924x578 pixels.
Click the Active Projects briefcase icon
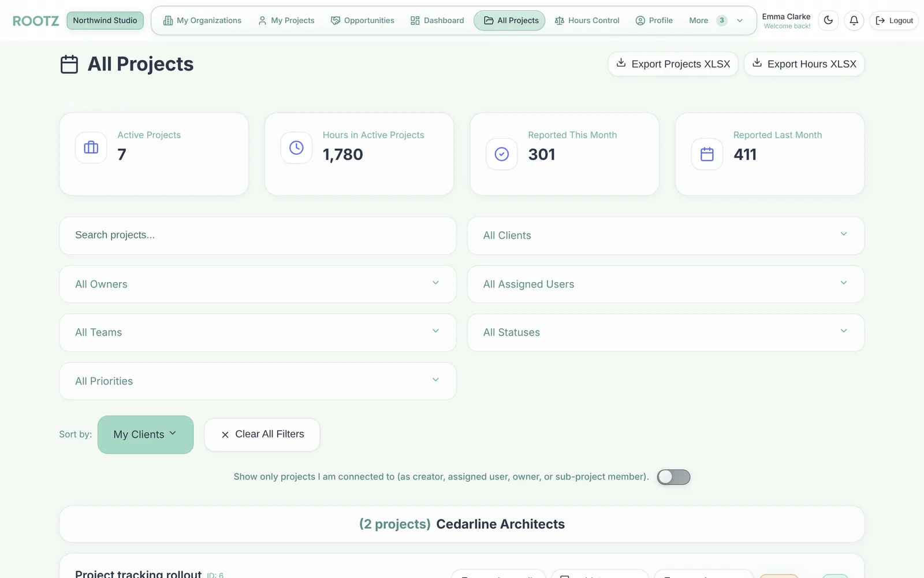coord(91,148)
